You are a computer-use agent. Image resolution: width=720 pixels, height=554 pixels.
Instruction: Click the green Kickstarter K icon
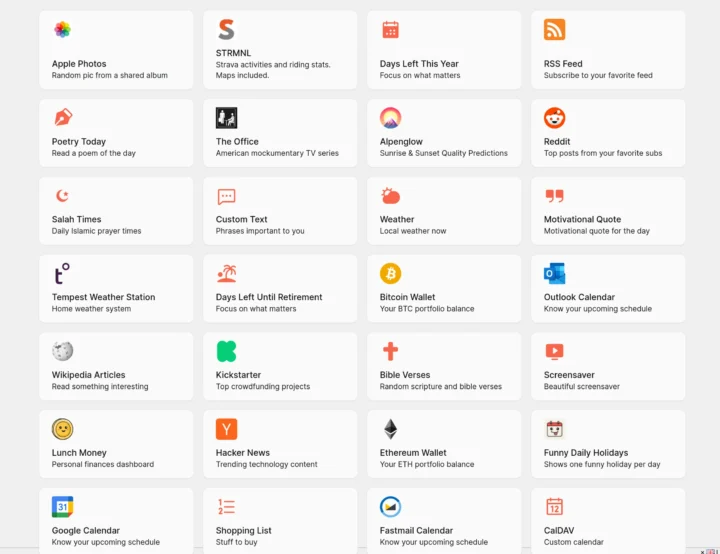click(x=226, y=351)
